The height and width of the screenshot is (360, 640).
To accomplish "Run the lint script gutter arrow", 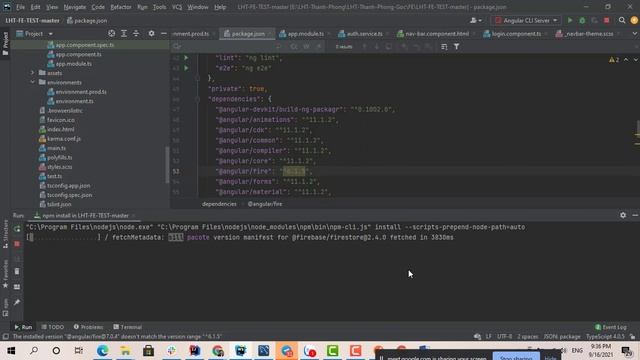I will point(186,58).
